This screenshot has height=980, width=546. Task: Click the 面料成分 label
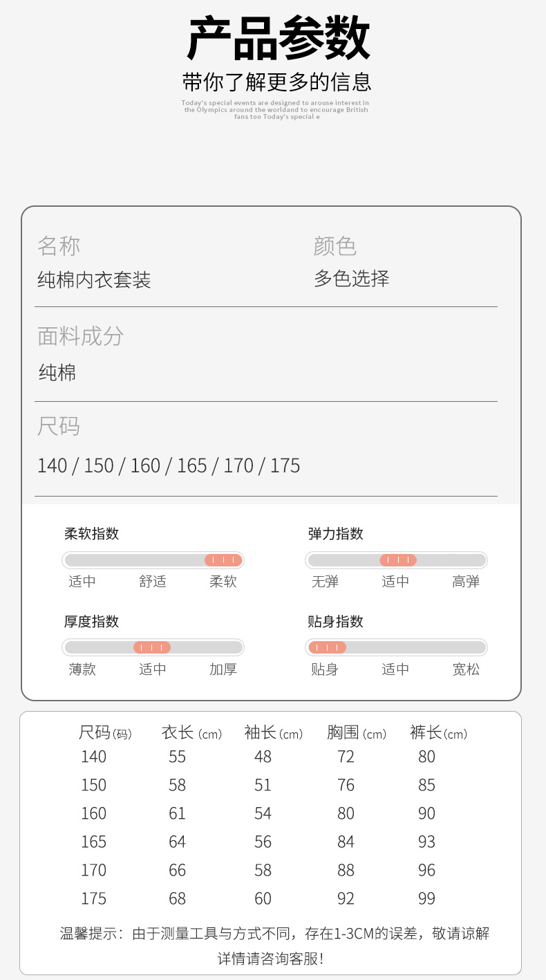tap(81, 336)
